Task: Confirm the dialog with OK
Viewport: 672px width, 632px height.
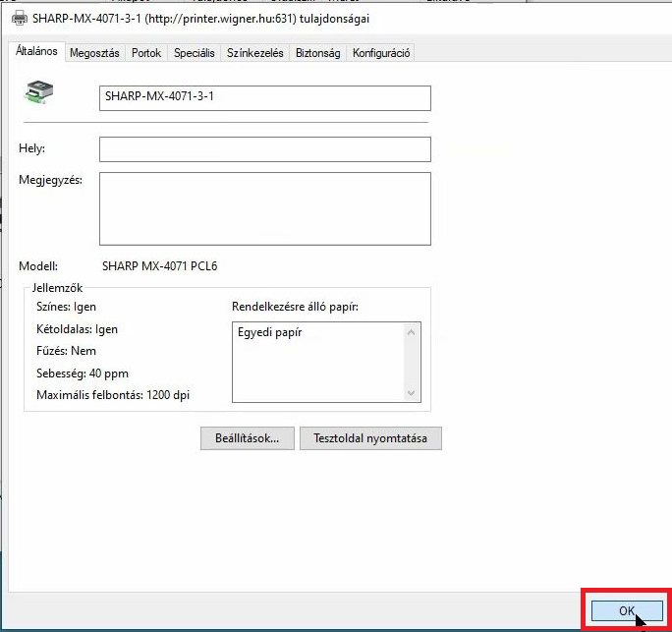Action: pyautogui.click(x=627, y=610)
